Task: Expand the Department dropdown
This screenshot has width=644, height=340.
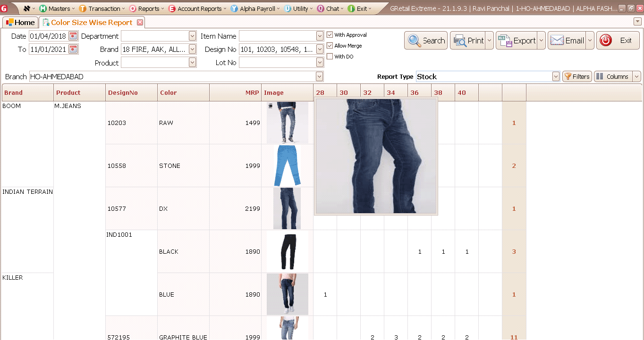Action: (x=192, y=36)
